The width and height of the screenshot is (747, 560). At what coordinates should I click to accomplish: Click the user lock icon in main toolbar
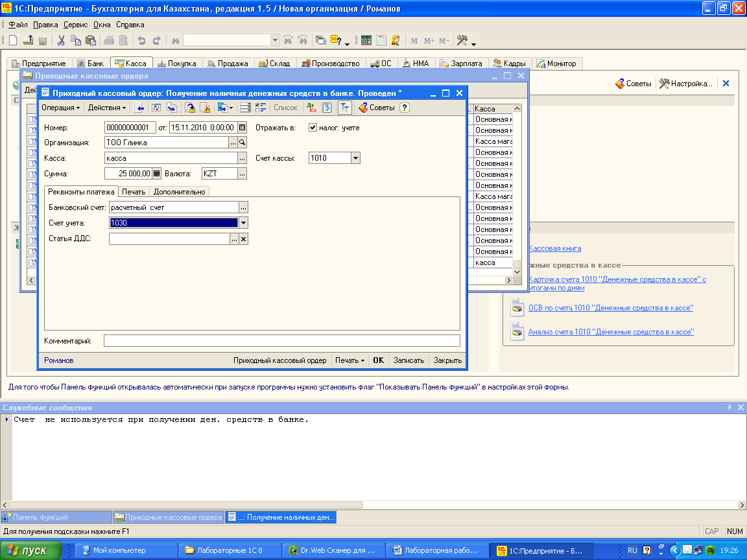click(396, 40)
